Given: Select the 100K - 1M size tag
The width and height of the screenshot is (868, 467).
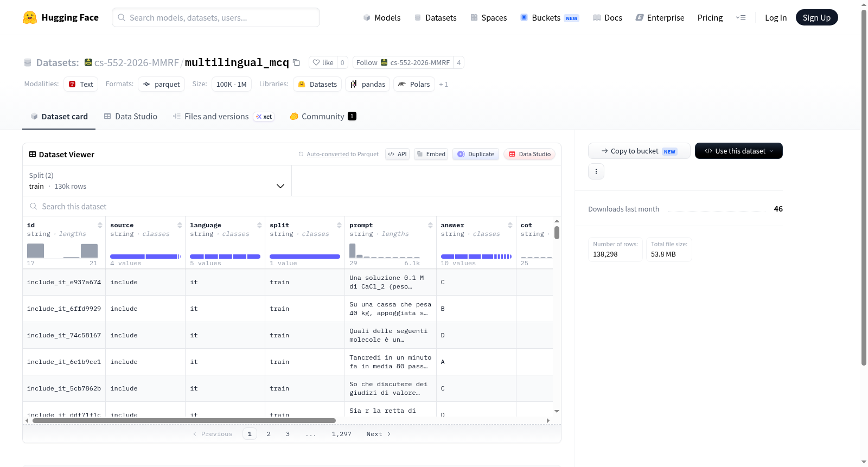Looking at the screenshot, I should pyautogui.click(x=231, y=84).
